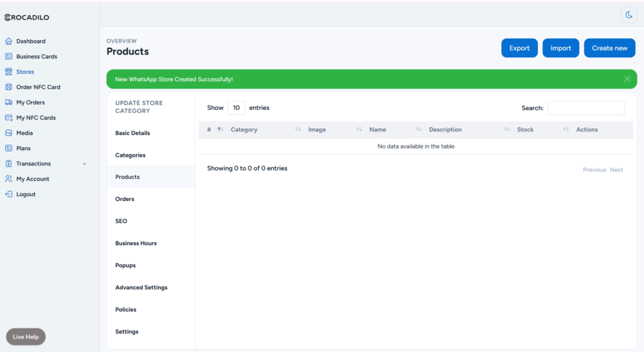Toggle dark mode with the moon icon

point(629,15)
